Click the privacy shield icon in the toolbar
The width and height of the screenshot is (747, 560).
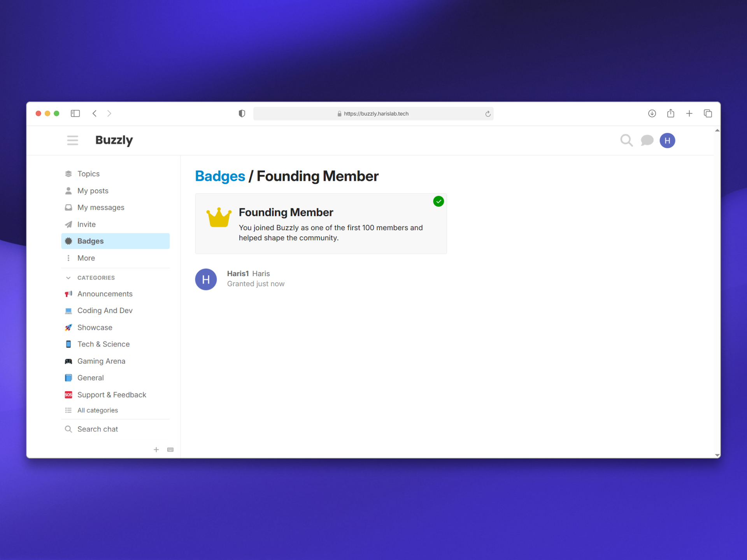242,113
